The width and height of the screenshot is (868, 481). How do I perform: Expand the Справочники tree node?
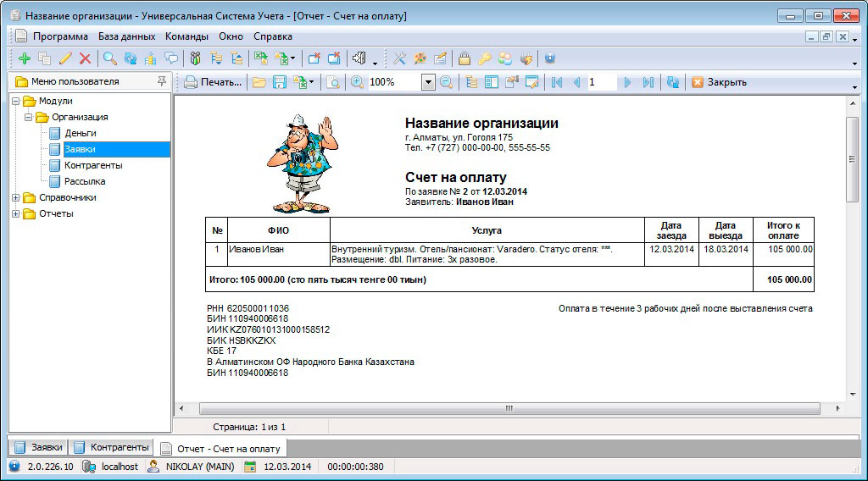(x=16, y=197)
